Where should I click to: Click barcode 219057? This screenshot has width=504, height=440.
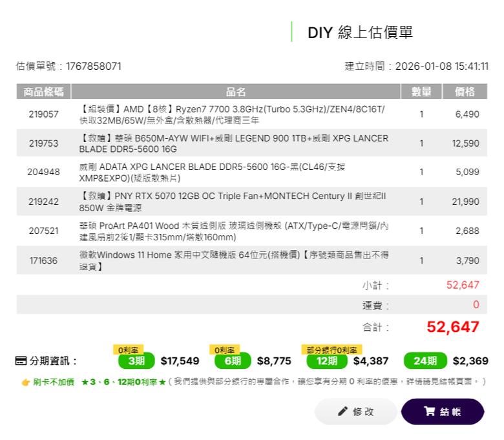click(44, 114)
